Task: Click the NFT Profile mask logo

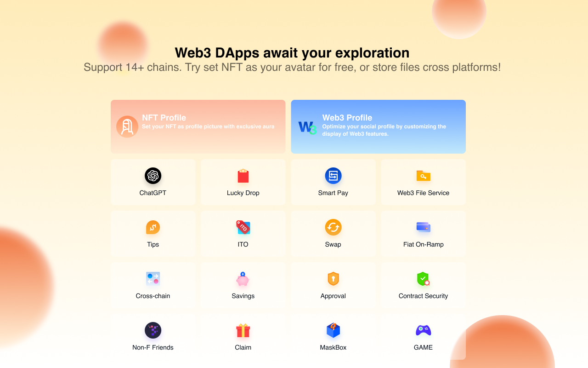Action: 127,126
